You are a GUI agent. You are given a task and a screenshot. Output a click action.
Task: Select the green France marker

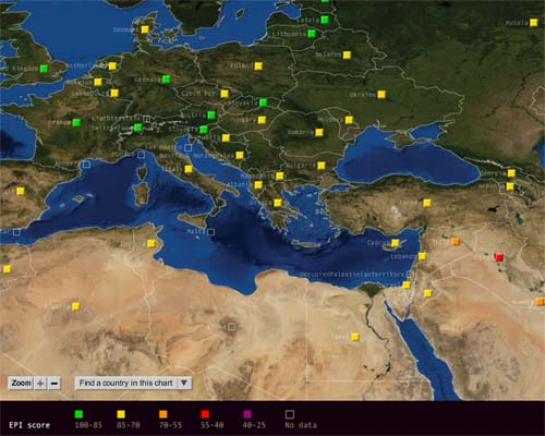point(77,122)
